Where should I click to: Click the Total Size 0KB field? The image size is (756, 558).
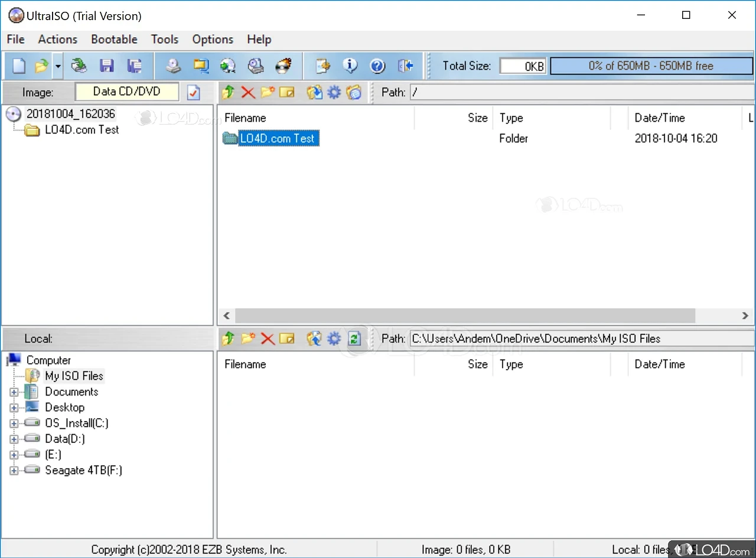(523, 66)
